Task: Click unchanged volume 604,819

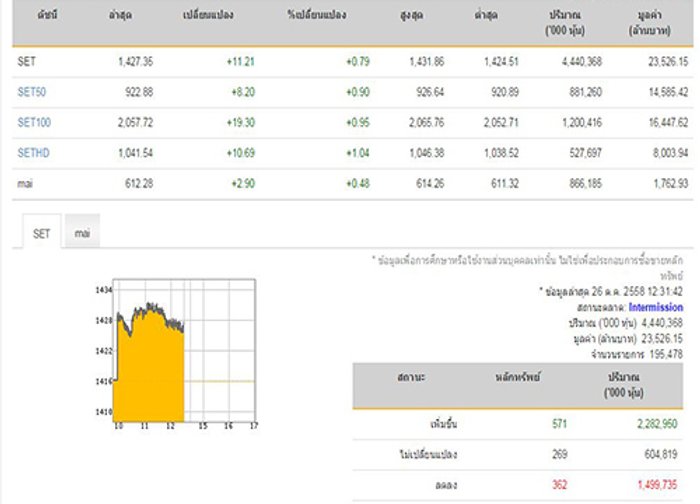Action: click(x=660, y=454)
